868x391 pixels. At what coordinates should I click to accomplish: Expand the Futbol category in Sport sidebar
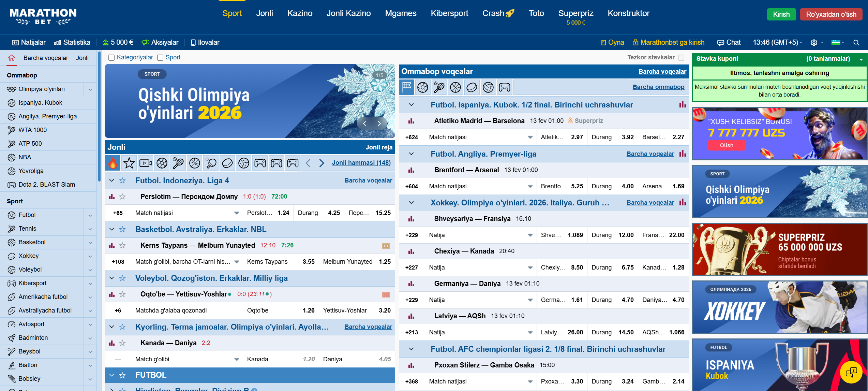90,215
